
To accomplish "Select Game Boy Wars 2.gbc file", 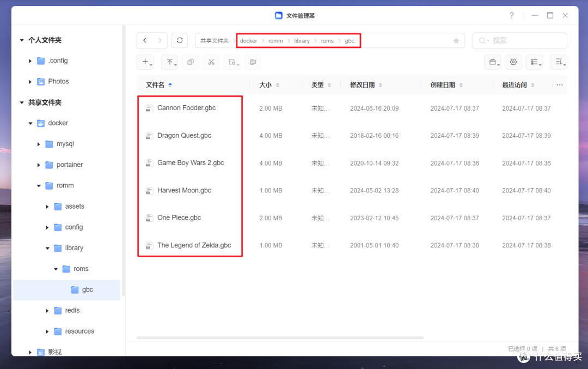I will [x=191, y=163].
